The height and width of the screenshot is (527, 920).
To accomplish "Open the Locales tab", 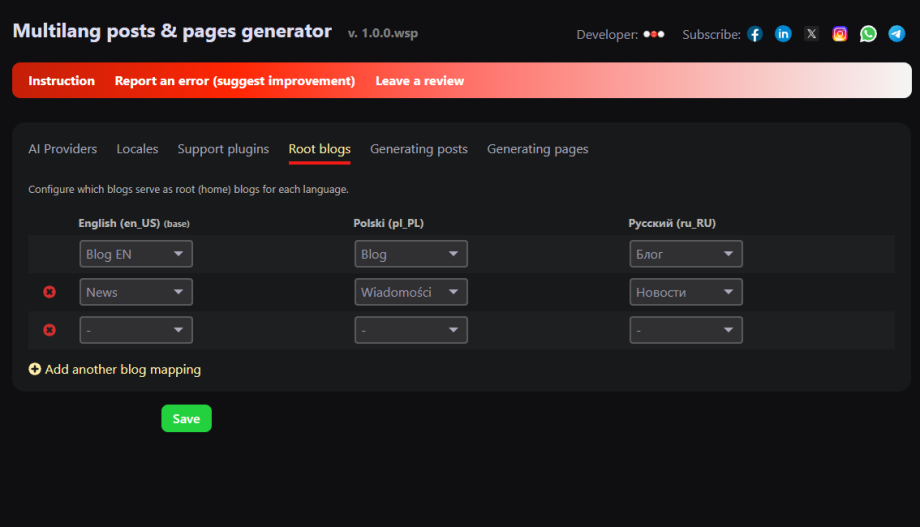I will click(137, 149).
